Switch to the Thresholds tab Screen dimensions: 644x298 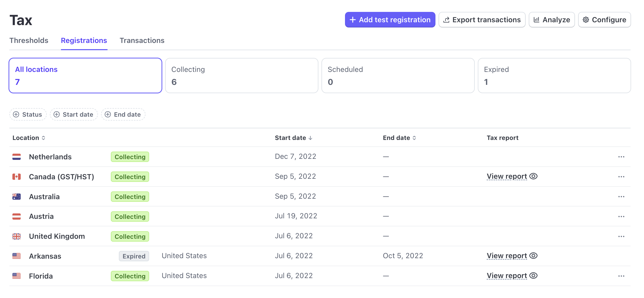tap(29, 41)
